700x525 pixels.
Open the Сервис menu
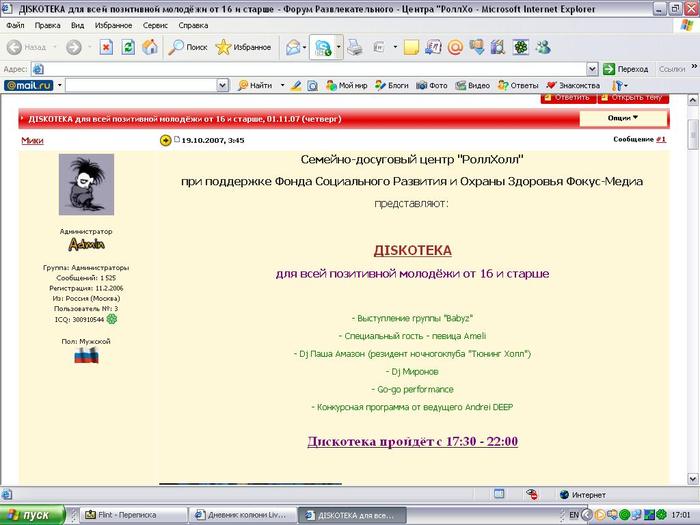155,25
